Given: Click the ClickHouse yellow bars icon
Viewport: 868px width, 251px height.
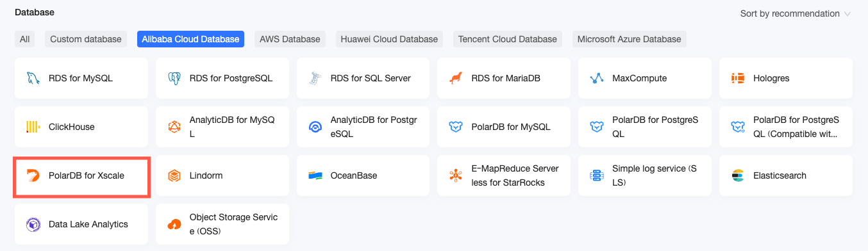Looking at the screenshot, I should pos(33,127).
